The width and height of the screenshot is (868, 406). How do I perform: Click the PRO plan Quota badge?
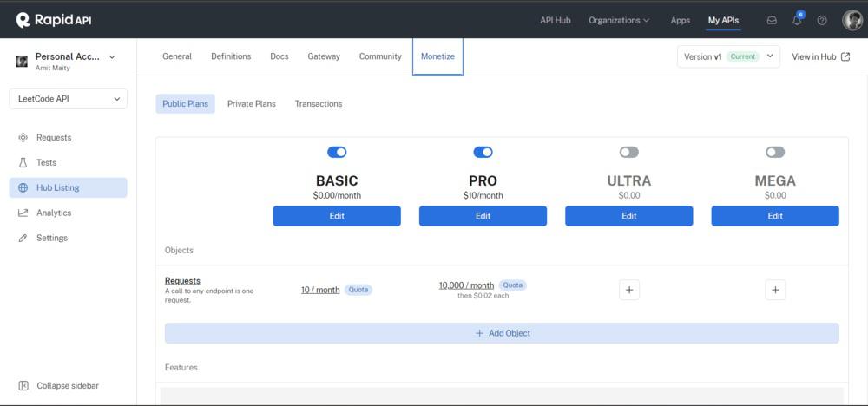coord(513,285)
